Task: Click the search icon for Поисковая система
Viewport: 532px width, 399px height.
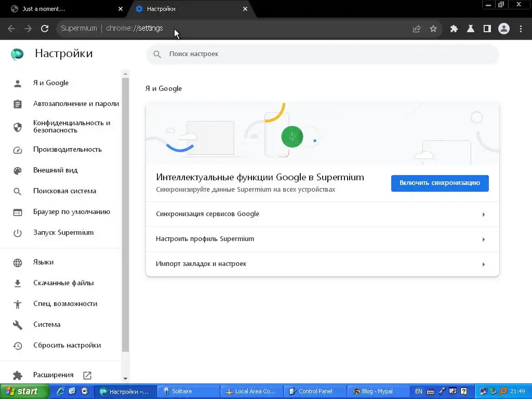Action: [x=18, y=191]
